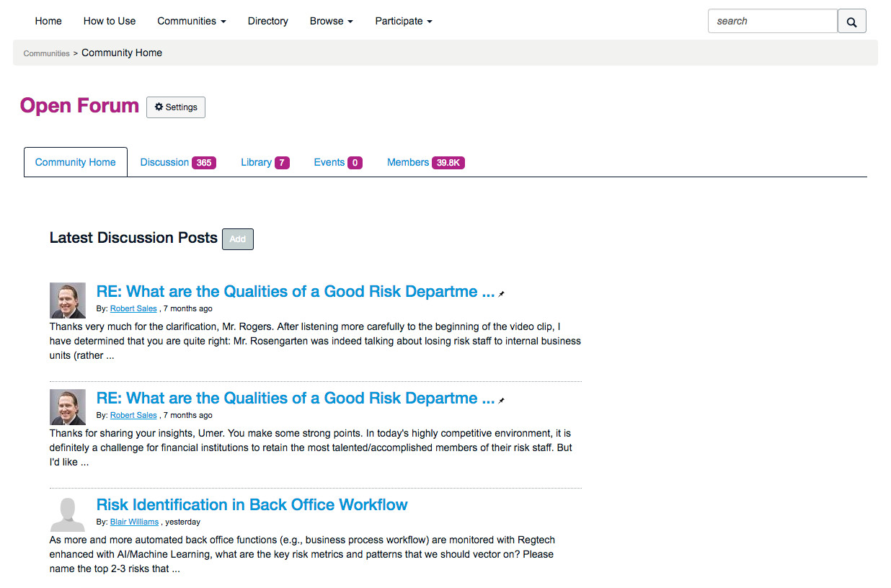Click Robert Sales avatar on first post

click(x=68, y=300)
